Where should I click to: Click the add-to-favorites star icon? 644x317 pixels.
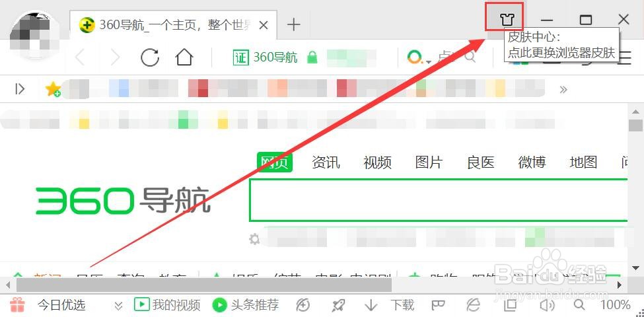(x=53, y=88)
